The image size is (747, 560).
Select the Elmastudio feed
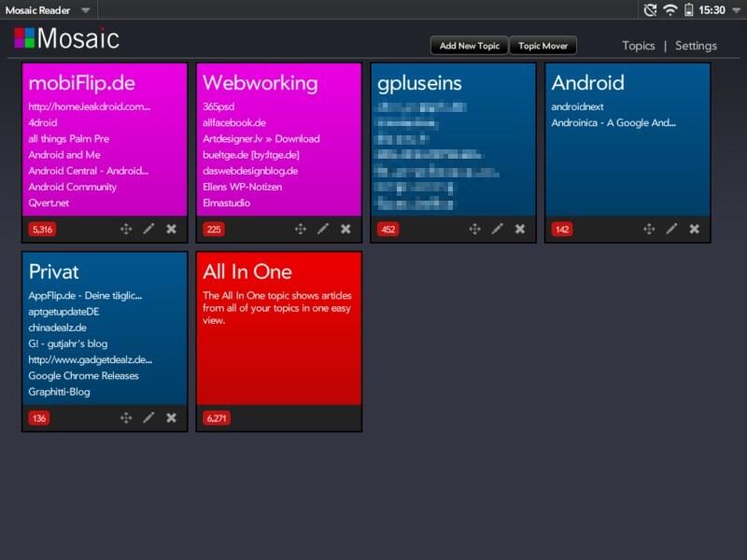[x=226, y=203]
